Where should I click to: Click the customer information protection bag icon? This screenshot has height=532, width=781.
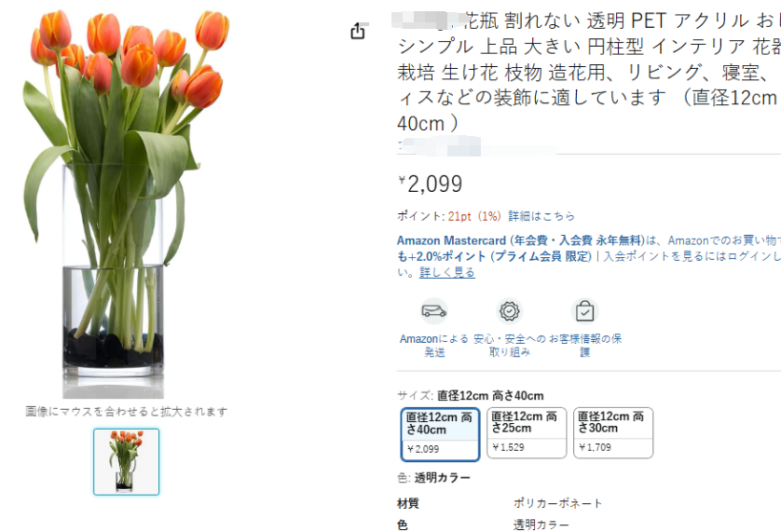coord(584,311)
